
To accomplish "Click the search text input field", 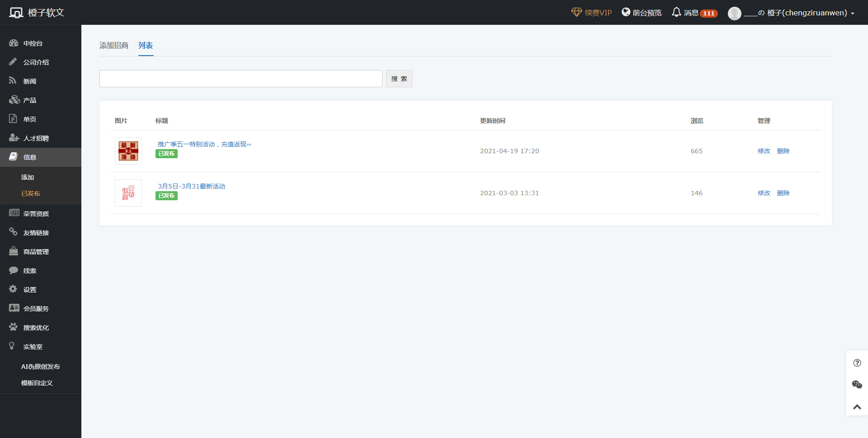I will pos(241,79).
